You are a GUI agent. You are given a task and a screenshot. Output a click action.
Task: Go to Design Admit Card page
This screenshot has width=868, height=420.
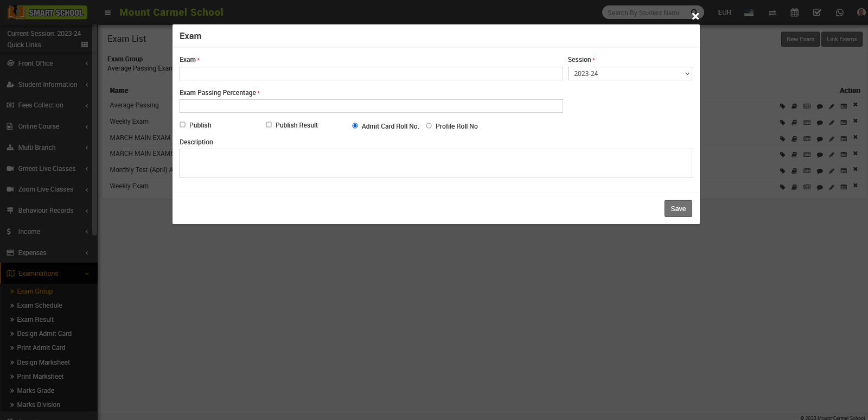pos(44,334)
